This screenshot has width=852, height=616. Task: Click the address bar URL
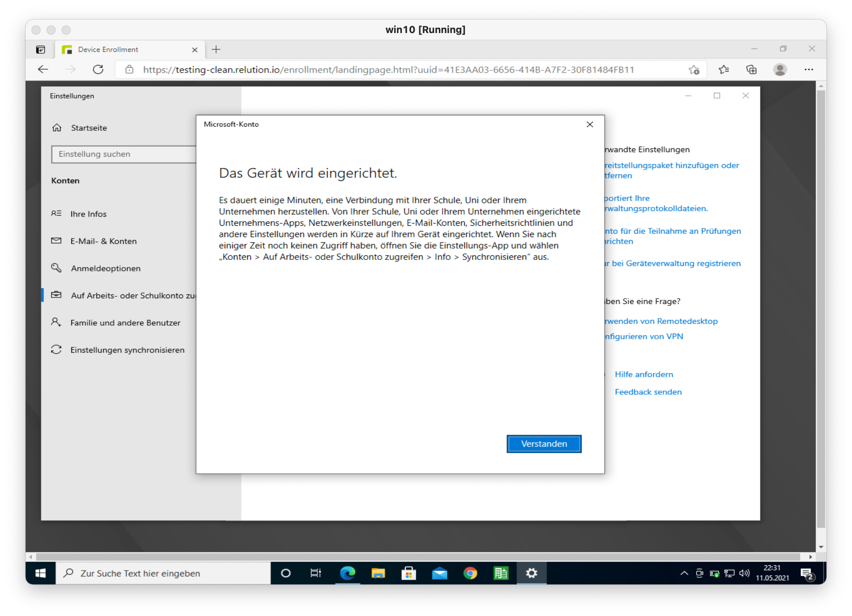tap(388, 69)
